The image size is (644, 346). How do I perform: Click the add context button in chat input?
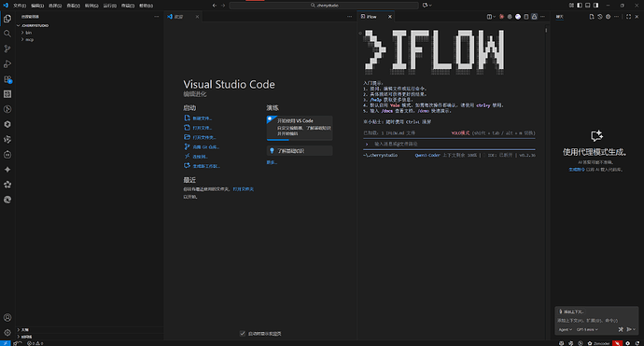[x=572, y=311]
